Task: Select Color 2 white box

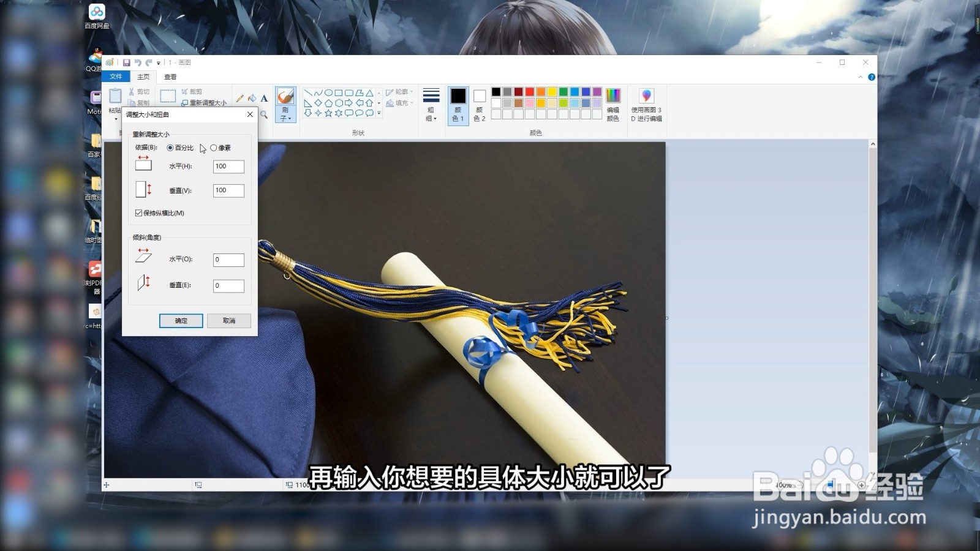Action: [480, 105]
